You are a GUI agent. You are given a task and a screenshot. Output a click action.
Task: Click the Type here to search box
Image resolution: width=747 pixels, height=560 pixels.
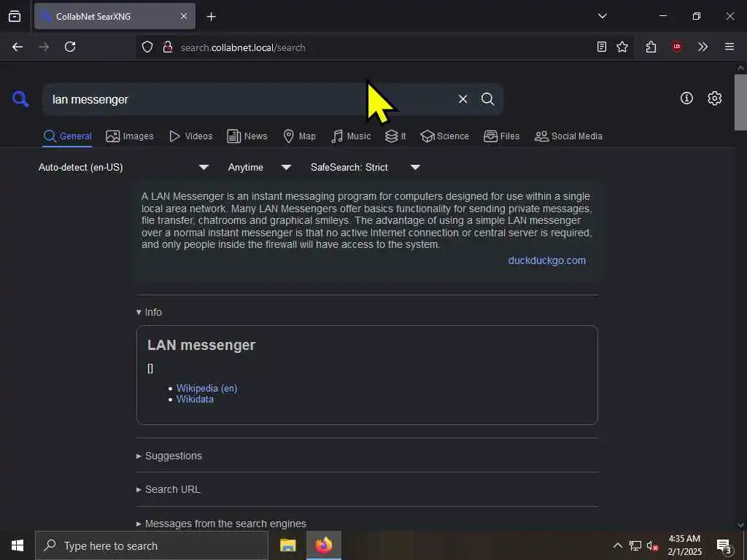(x=152, y=545)
